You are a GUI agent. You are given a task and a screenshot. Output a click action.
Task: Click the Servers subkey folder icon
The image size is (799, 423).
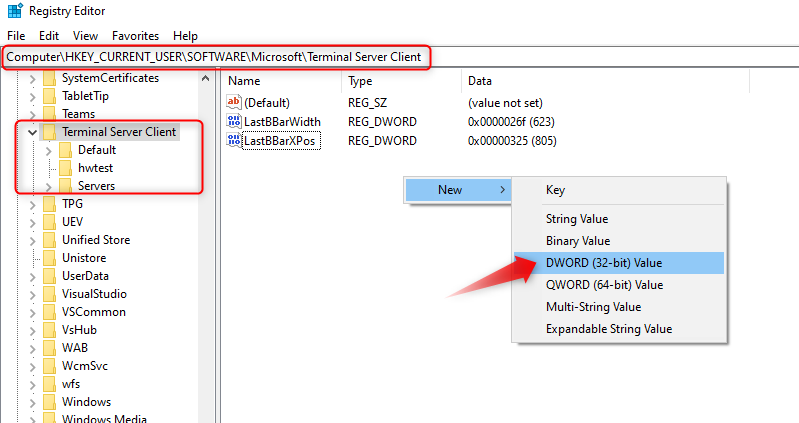[65, 186]
